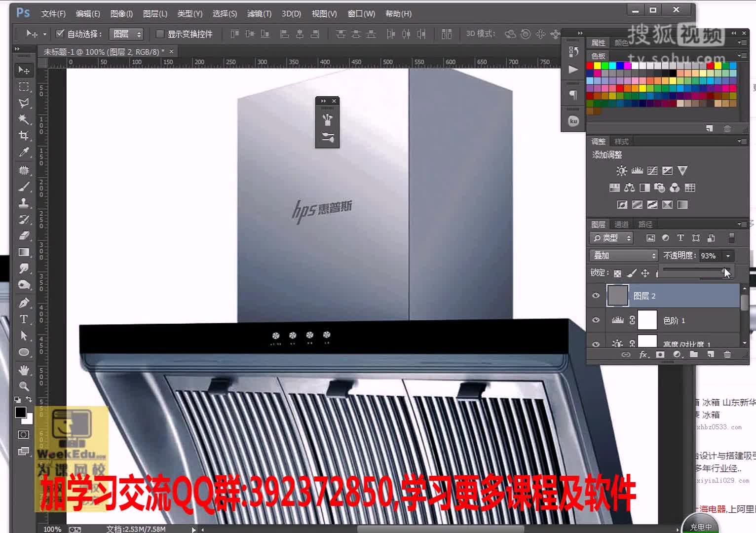Toggle lock transparent pixels icon

(618, 273)
